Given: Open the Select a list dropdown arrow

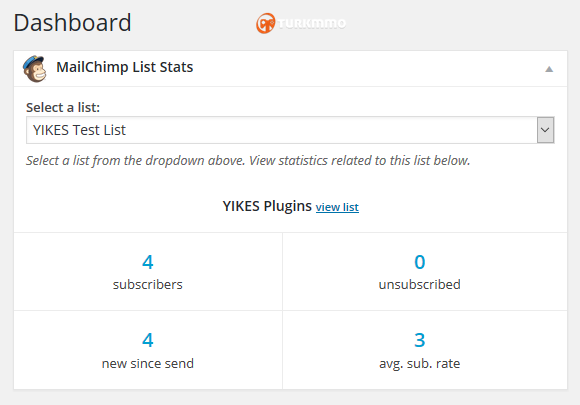Looking at the screenshot, I should click(x=545, y=130).
